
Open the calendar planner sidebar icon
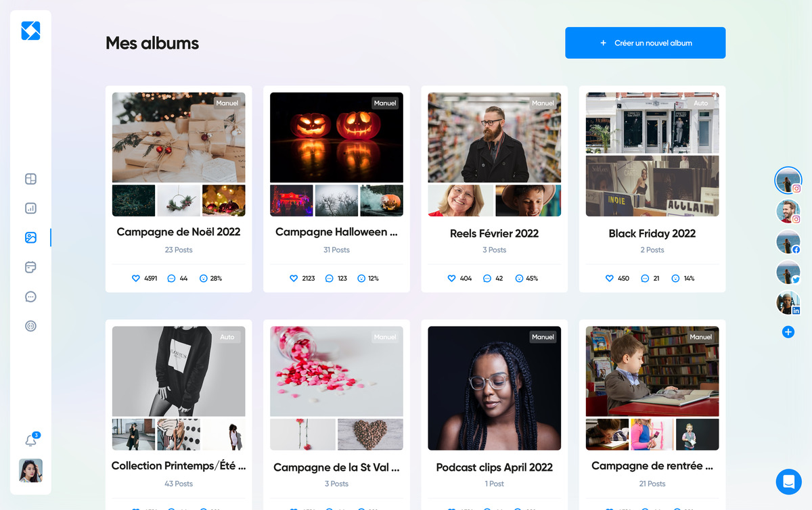[x=30, y=267]
